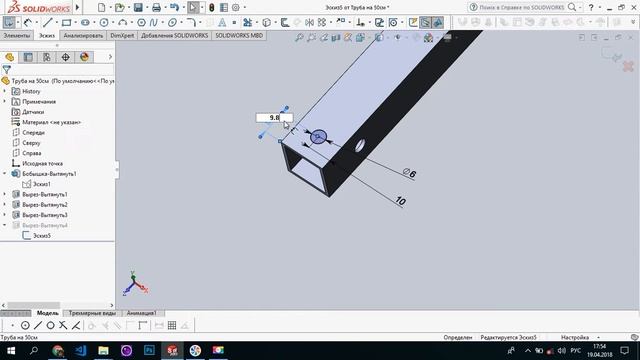
Task: Click the SOLIDWORKS help search field
Action: (x=522, y=7)
